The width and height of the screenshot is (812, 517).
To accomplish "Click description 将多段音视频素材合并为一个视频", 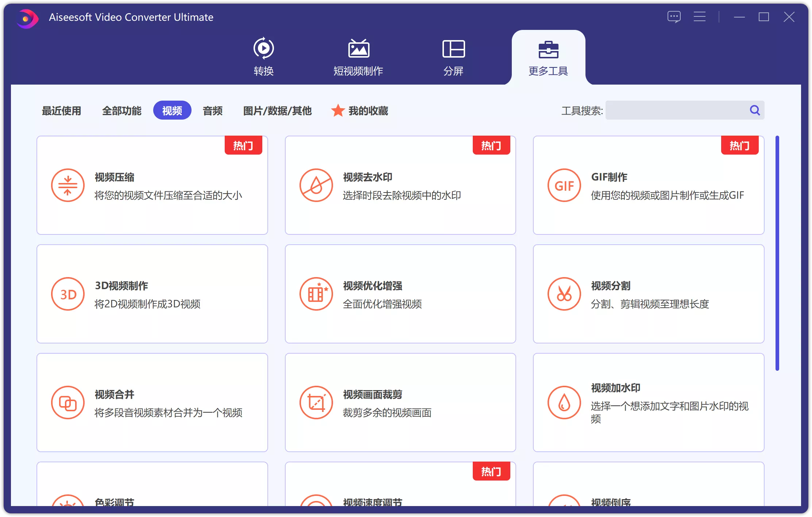I will coord(169,413).
